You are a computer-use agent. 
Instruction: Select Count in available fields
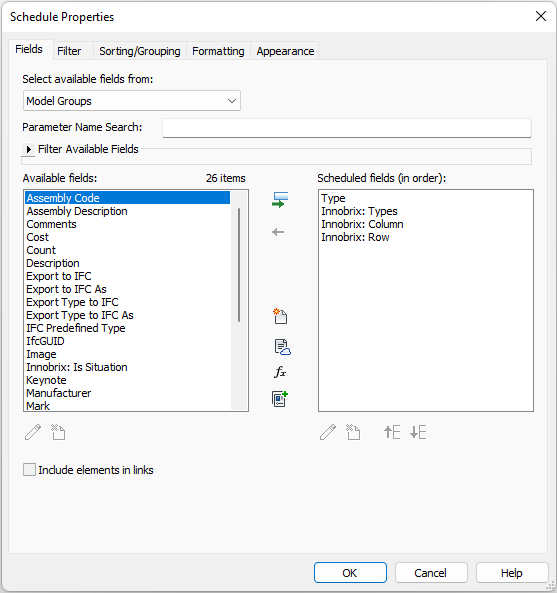click(127, 250)
